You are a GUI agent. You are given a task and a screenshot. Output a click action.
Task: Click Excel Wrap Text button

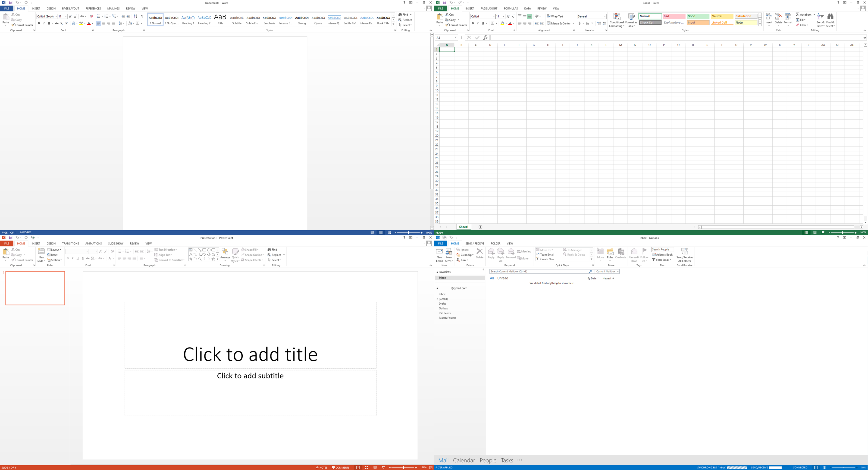click(555, 16)
